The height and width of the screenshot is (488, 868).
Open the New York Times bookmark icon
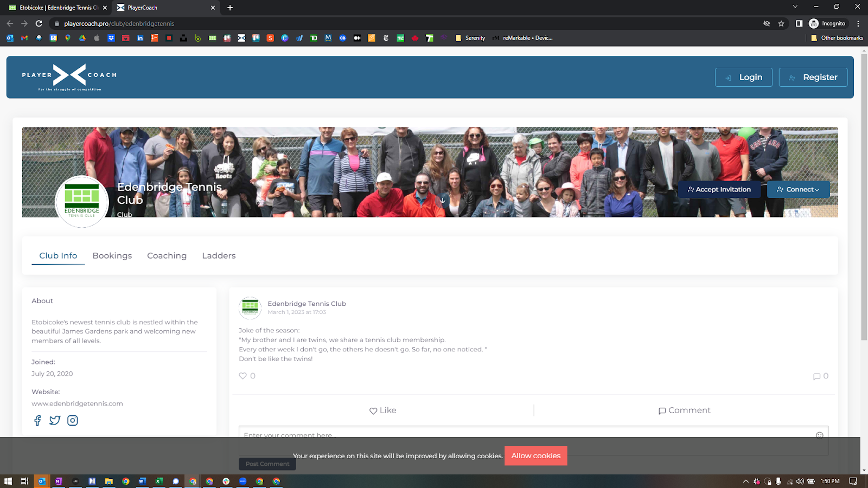386,38
